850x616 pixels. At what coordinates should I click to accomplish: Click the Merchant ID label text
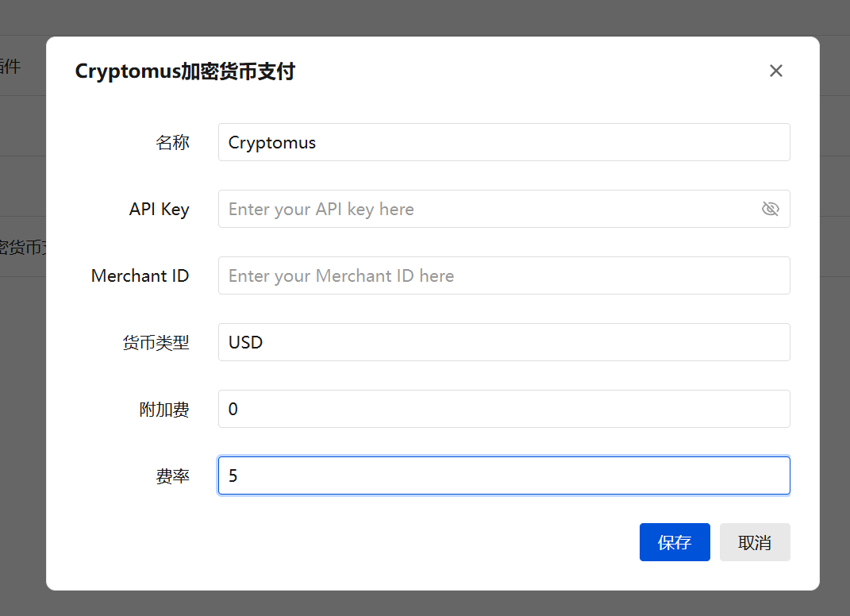click(x=140, y=275)
